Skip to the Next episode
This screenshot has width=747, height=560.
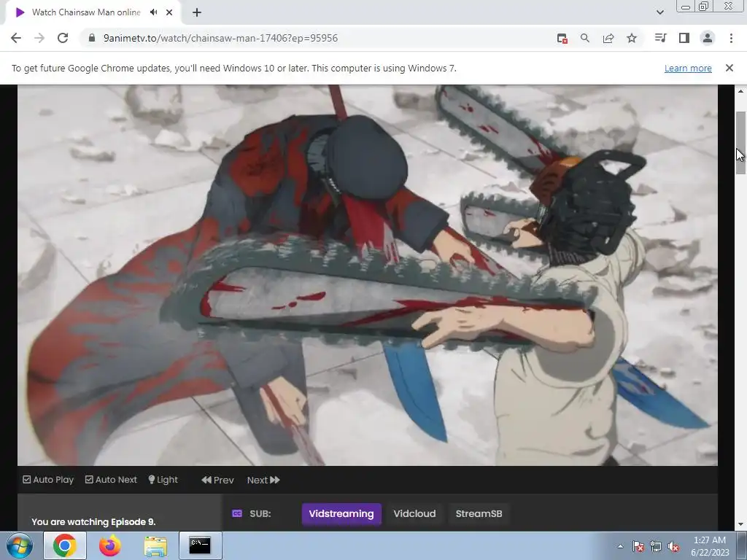[x=263, y=480]
